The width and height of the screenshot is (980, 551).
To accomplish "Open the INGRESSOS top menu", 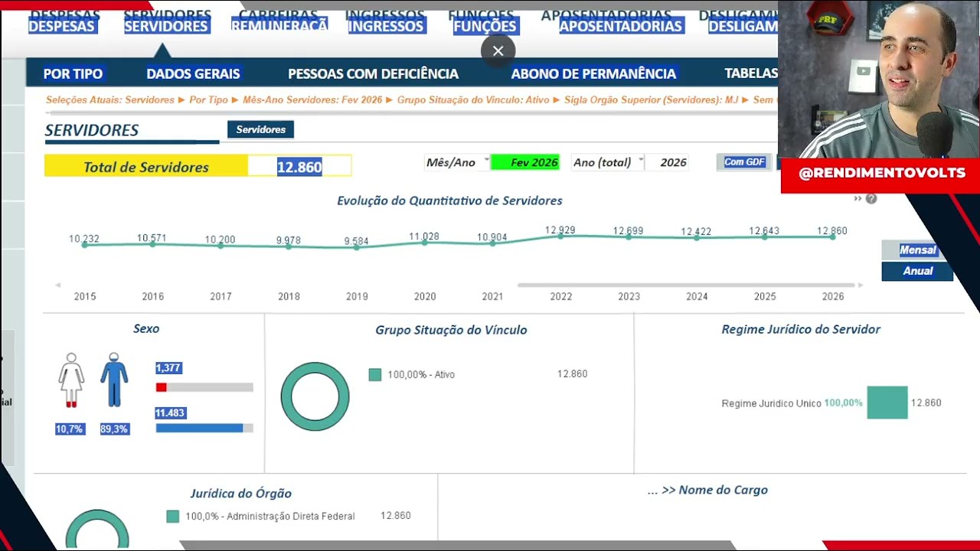I will tap(386, 26).
